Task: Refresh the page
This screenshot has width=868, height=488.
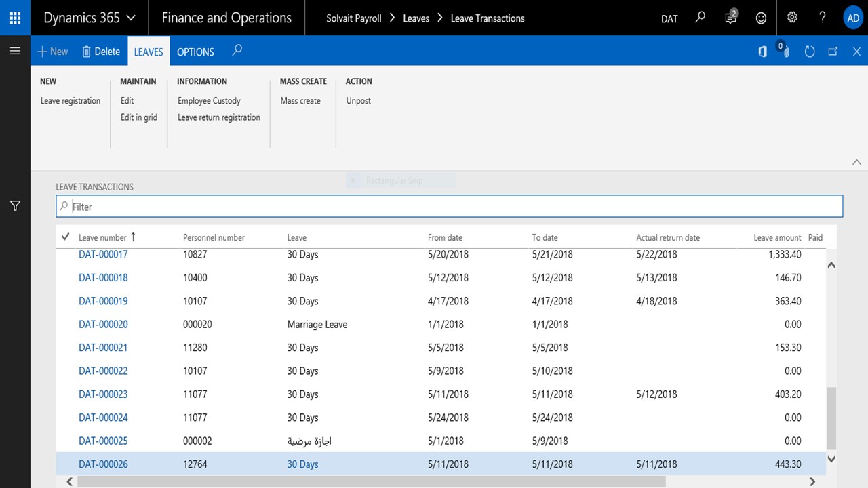Action: [x=809, y=52]
